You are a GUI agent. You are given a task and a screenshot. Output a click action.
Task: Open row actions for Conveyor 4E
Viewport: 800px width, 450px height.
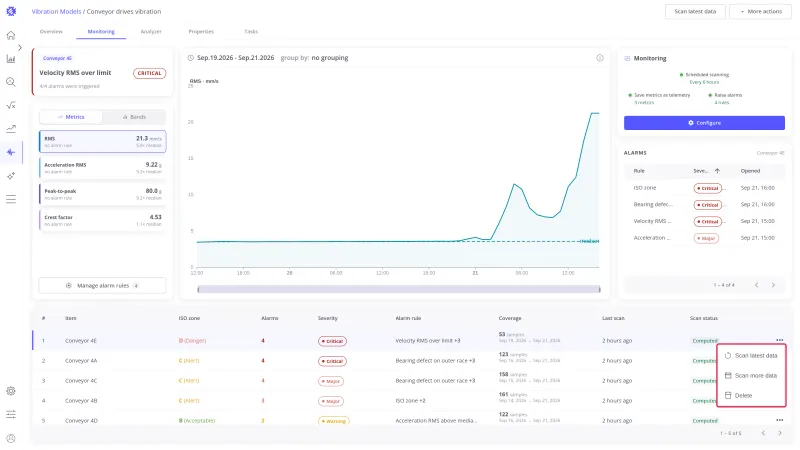779,340
